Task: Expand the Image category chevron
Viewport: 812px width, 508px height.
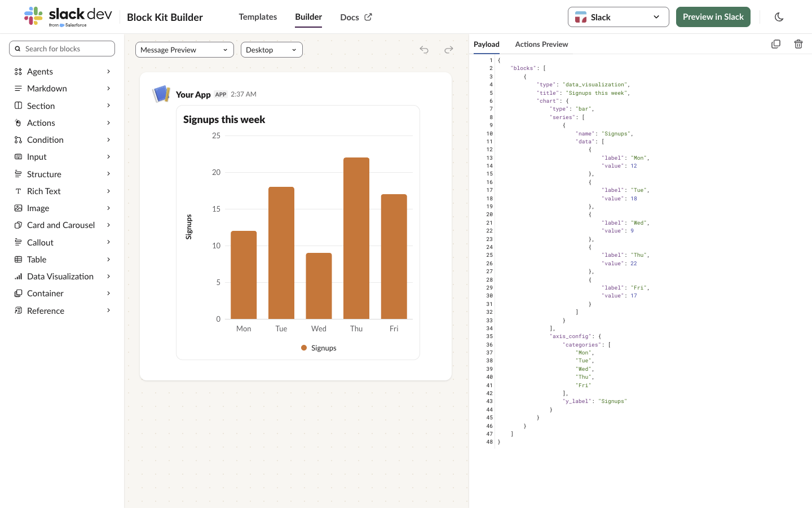Action: [109, 208]
